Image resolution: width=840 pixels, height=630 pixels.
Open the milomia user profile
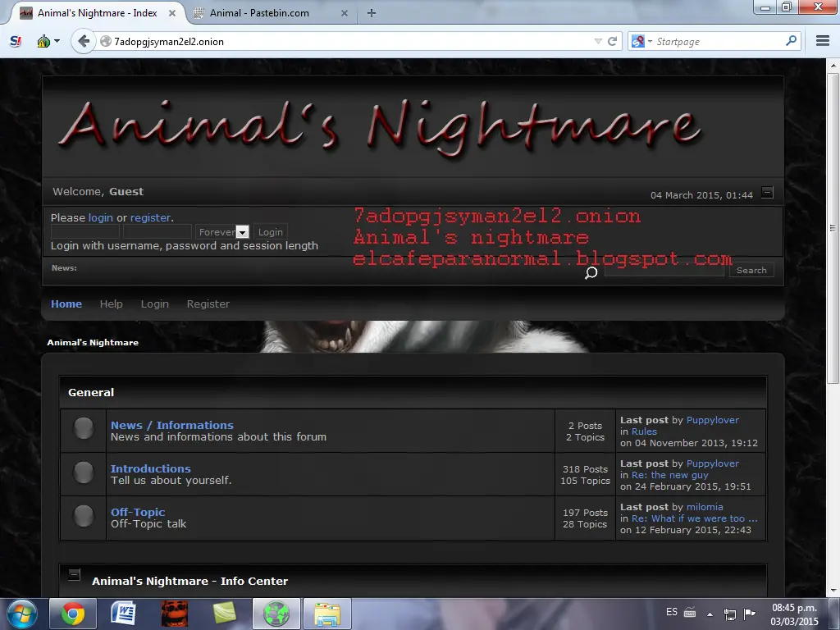tap(705, 507)
